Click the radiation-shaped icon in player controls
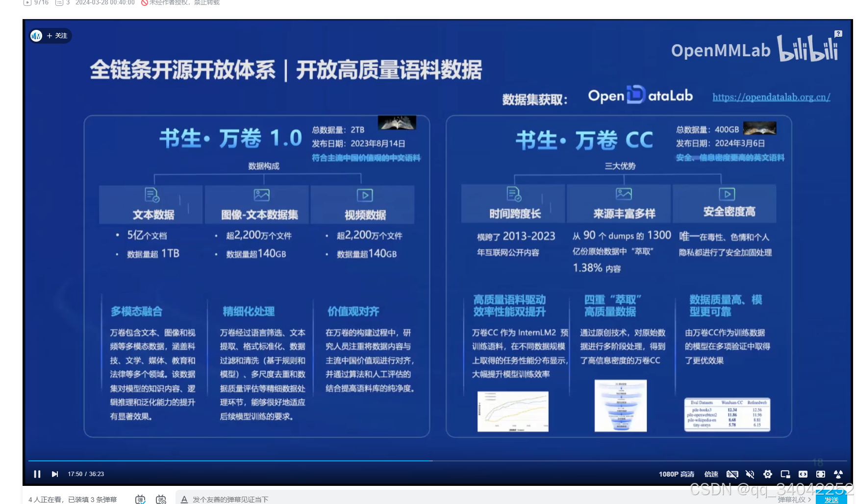The image size is (856, 504). tap(838, 474)
